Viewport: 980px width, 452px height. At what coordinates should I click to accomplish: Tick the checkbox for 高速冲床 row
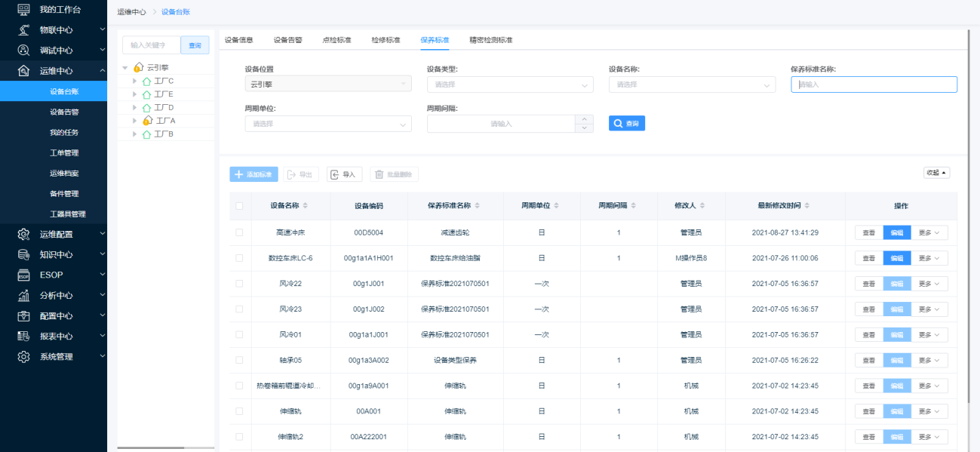239,232
